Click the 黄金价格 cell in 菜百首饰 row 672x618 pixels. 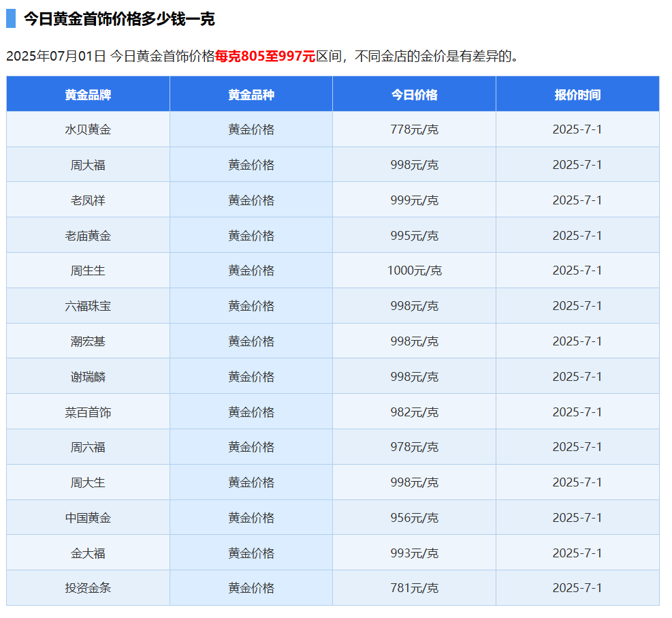pyautogui.click(x=251, y=412)
